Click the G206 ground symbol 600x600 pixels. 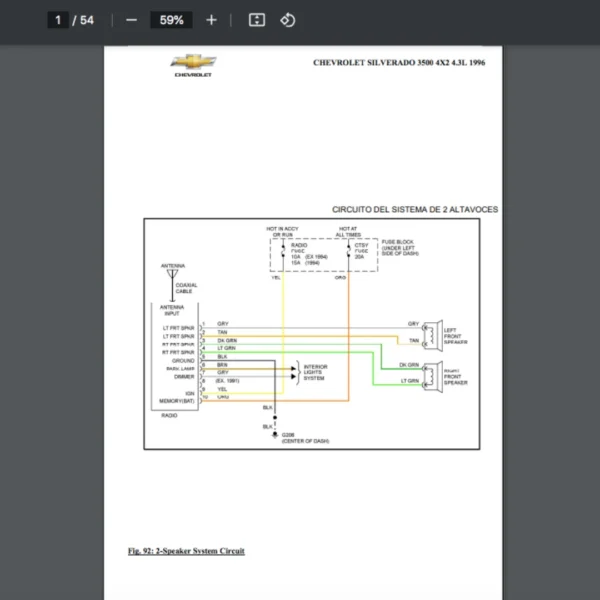[x=275, y=434]
